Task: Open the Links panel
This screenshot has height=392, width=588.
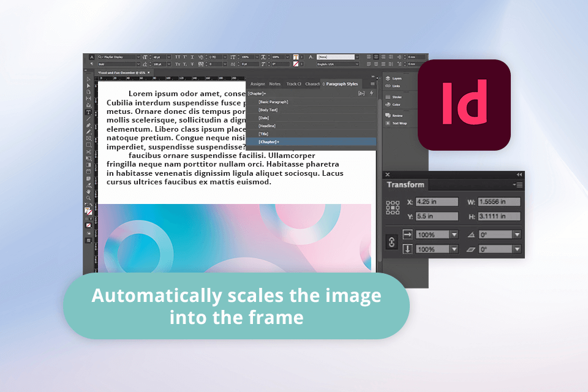Action: [x=393, y=86]
